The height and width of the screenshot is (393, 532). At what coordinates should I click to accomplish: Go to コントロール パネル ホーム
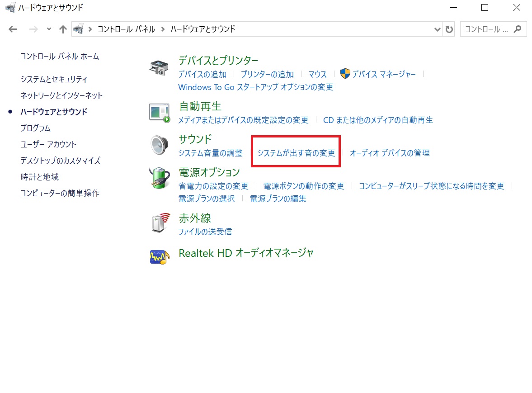[60, 57]
